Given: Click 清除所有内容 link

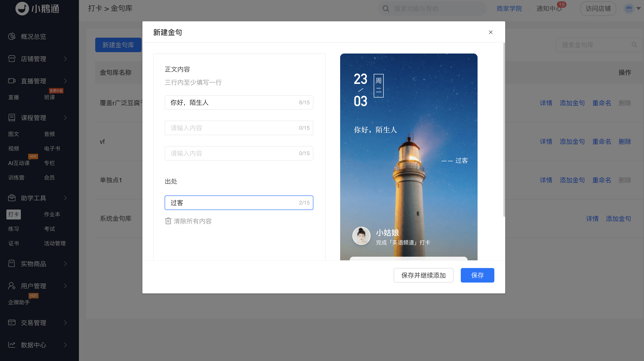Looking at the screenshot, I should [x=193, y=221].
